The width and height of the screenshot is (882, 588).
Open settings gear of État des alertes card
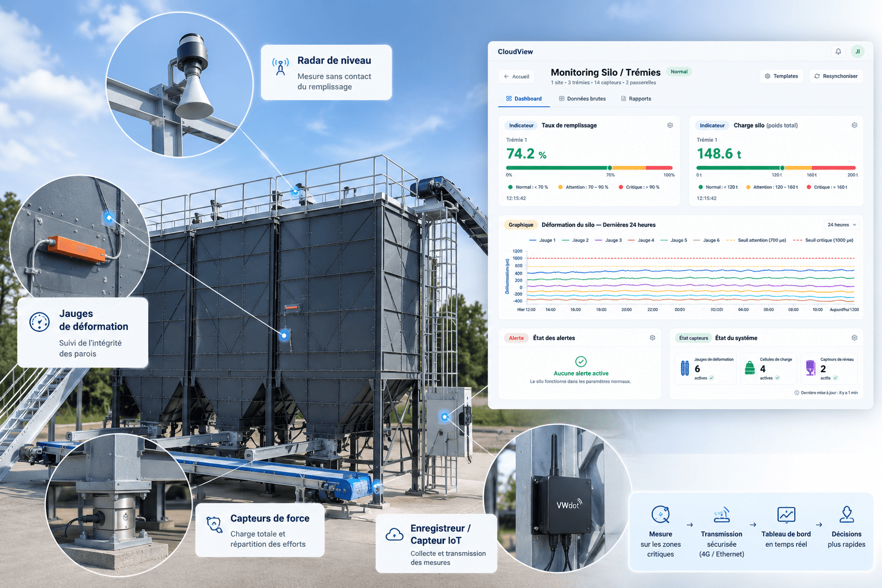tap(652, 338)
